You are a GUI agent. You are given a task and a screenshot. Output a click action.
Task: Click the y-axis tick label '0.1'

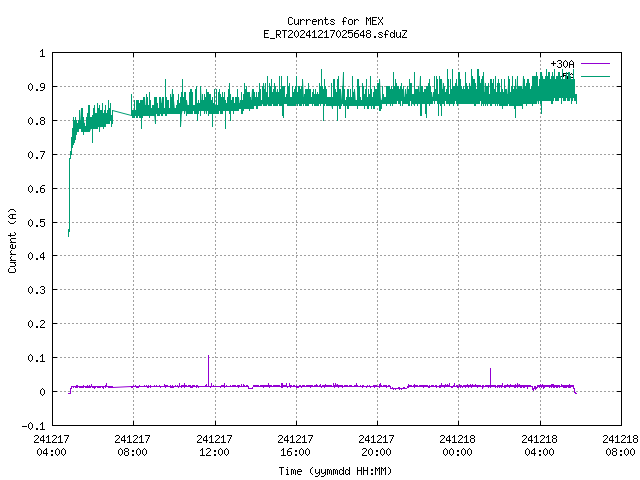[x=36, y=358]
